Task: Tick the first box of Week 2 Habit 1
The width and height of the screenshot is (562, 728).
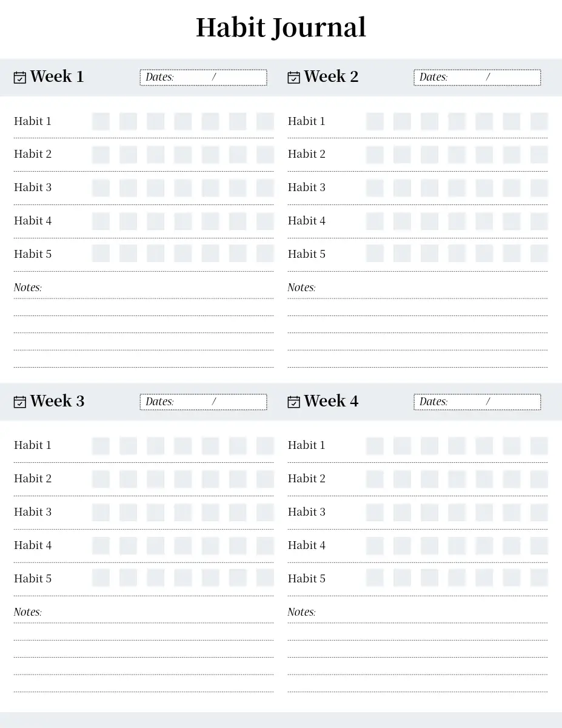Action: (x=375, y=121)
